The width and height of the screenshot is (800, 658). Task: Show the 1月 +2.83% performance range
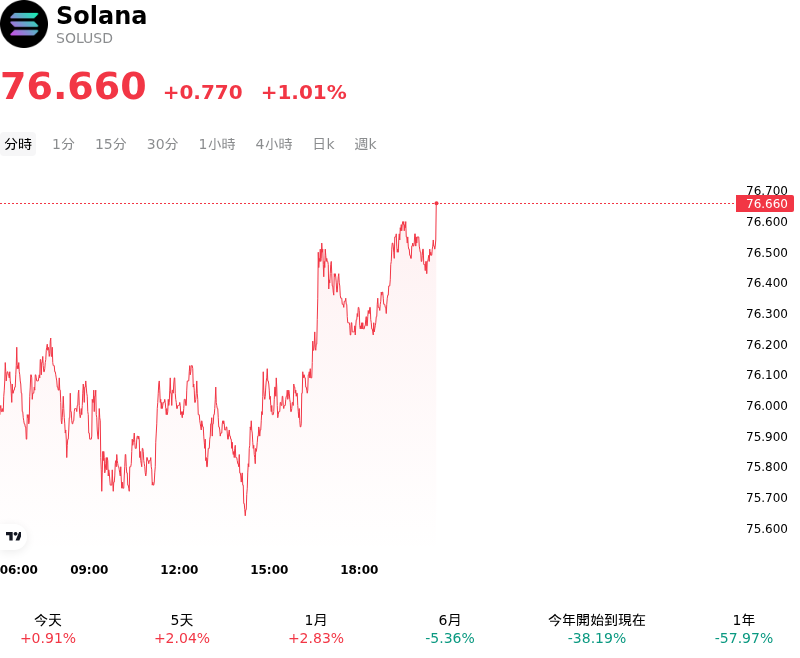click(316, 629)
